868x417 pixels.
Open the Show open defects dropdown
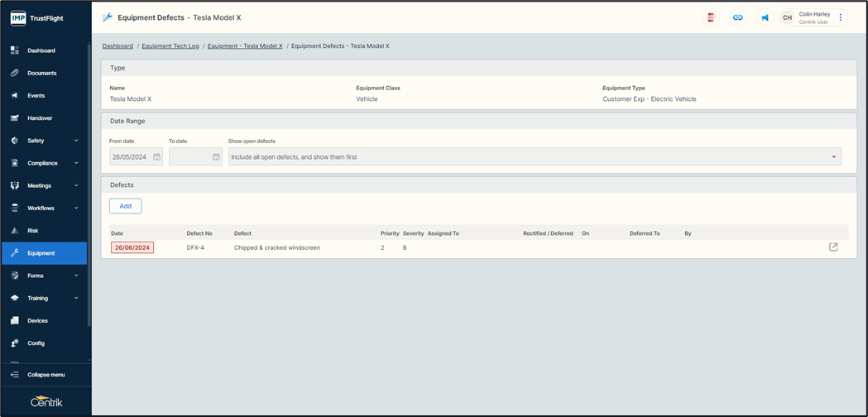click(x=535, y=157)
